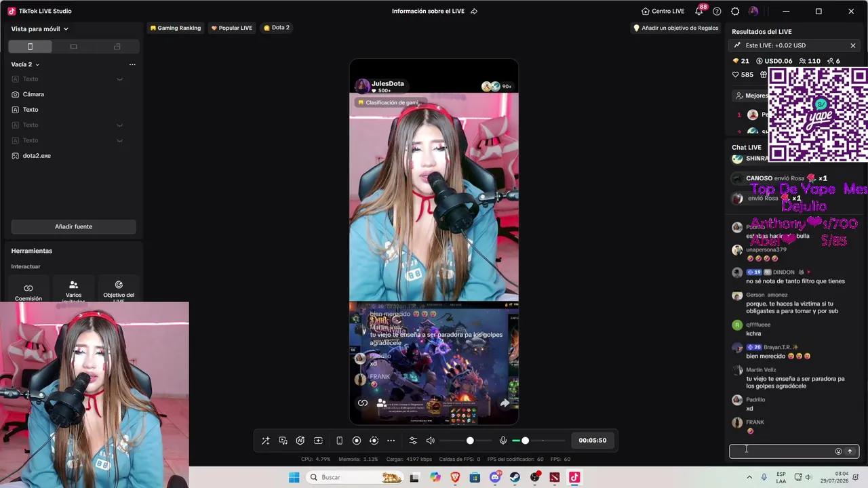Mute the microphone icon in control bar

coord(503,441)
